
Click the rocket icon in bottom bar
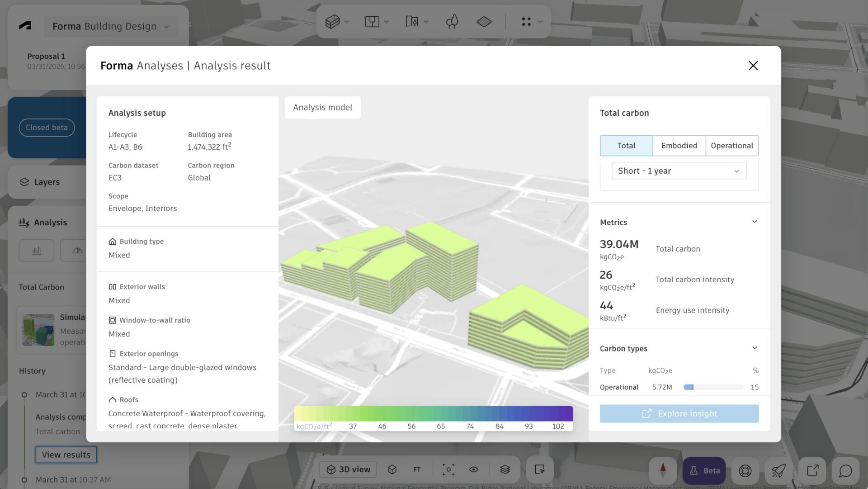coord(778,470)
